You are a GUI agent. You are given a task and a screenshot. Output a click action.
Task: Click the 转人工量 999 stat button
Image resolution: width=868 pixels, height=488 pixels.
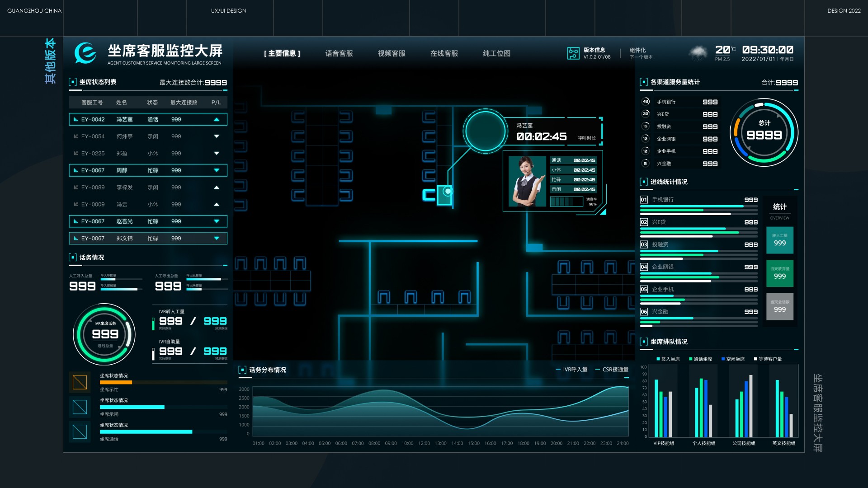(779, 240)
